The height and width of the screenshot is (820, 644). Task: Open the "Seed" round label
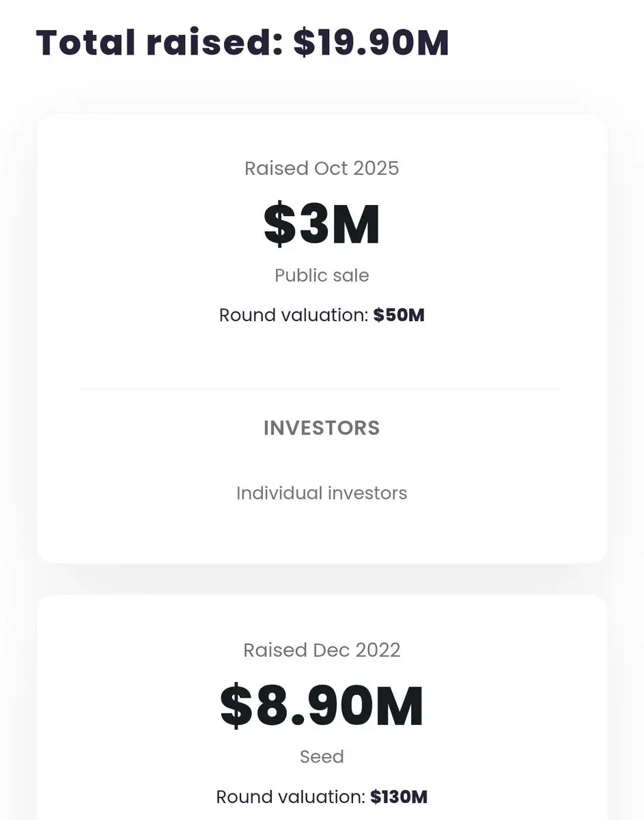(x=322, y=756)
